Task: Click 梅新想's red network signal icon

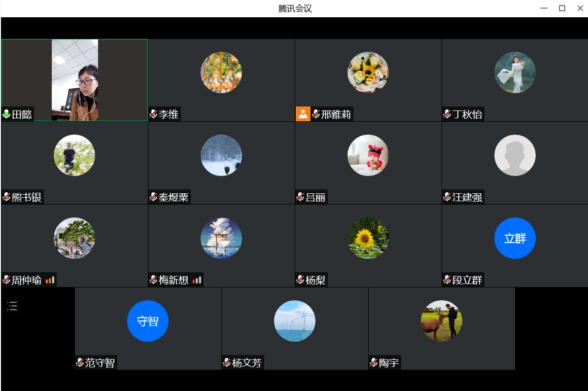Action: [197, 280]
